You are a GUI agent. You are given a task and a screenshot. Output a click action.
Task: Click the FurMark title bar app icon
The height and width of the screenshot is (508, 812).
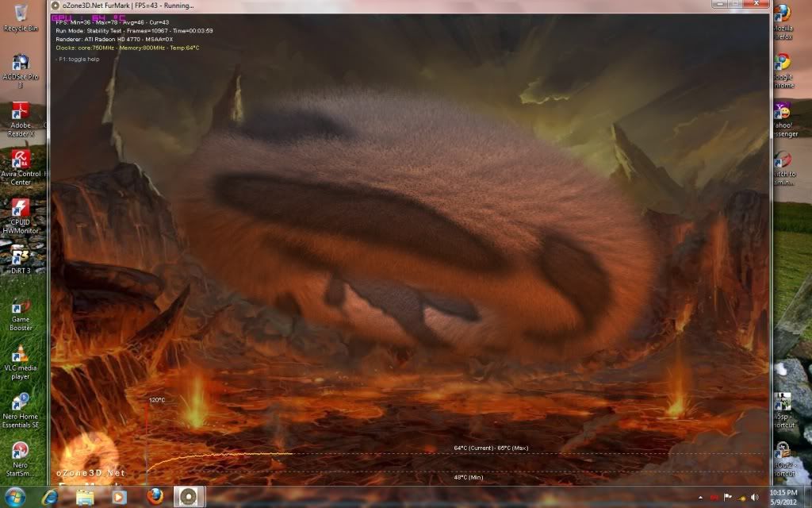click(x=55, y=6)
